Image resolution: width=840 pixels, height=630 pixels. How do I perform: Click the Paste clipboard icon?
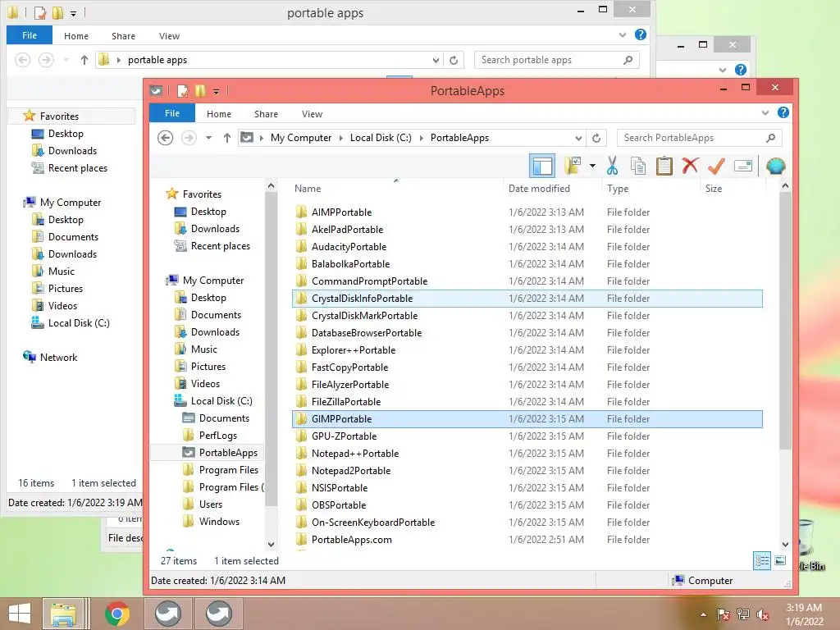click(664, 166)
